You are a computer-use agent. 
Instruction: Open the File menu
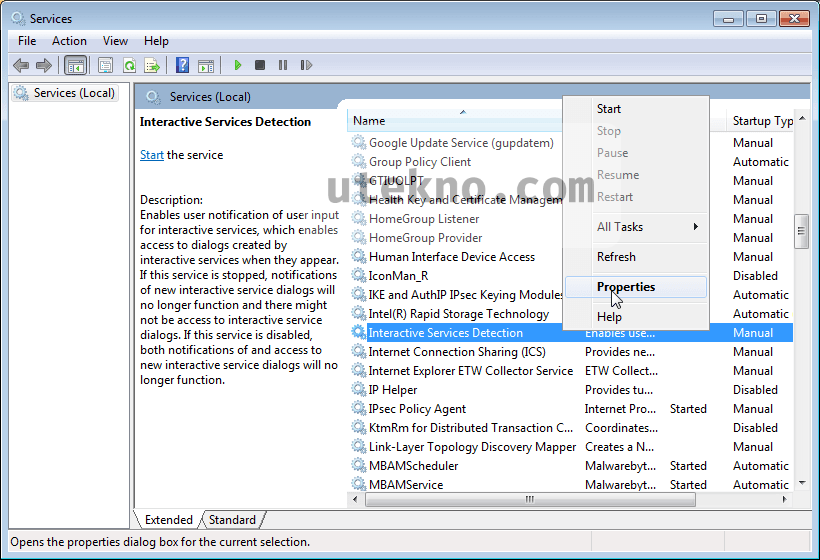27,41
